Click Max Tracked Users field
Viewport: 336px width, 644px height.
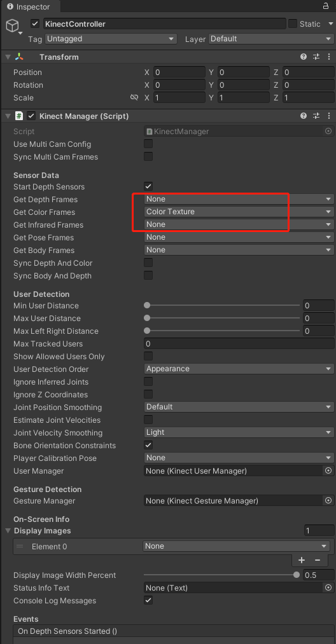pos(239,343)
